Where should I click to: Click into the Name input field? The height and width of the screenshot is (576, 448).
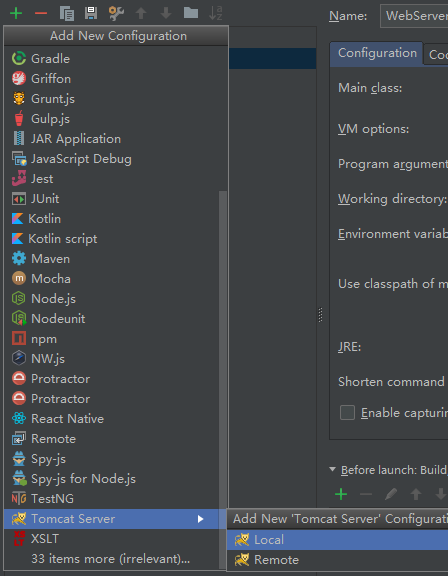pyautogui.click(x=414, y=16)
